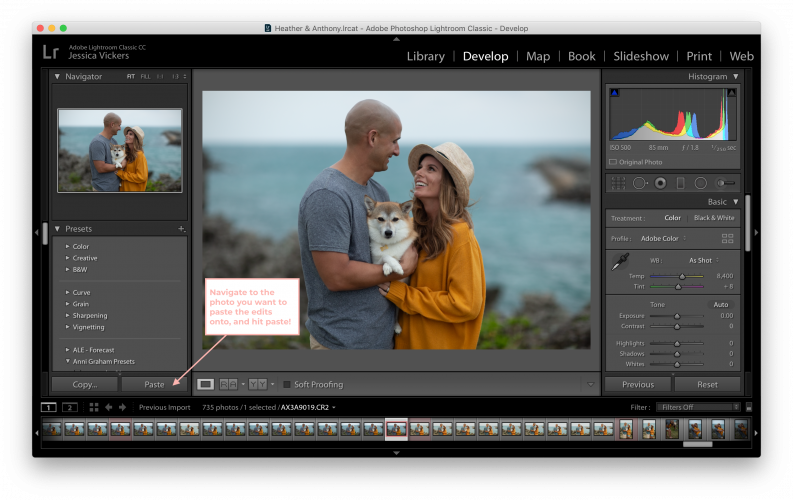Screen dimensions: 793x500
Task: Collapse the Presets panel
Action: [x=57, y=229]
